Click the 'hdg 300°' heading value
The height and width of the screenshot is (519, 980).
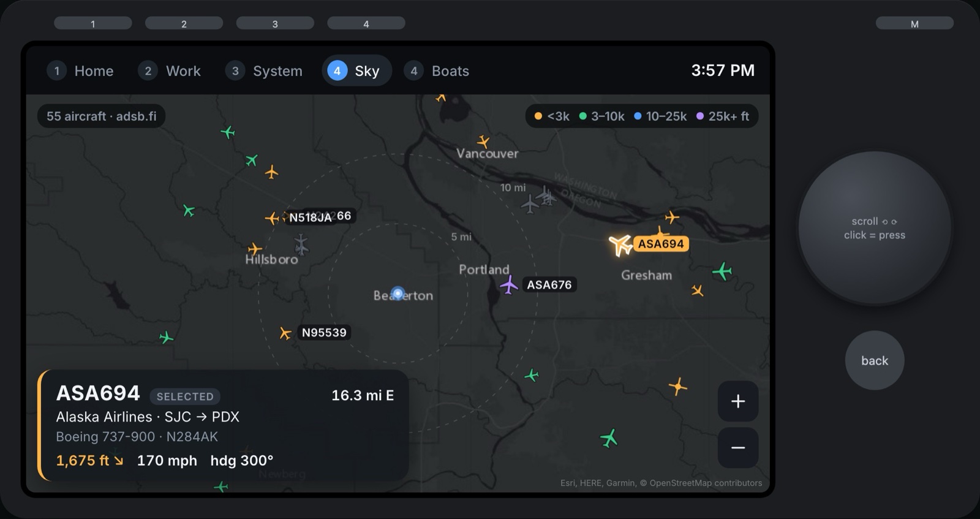point(242,461)
